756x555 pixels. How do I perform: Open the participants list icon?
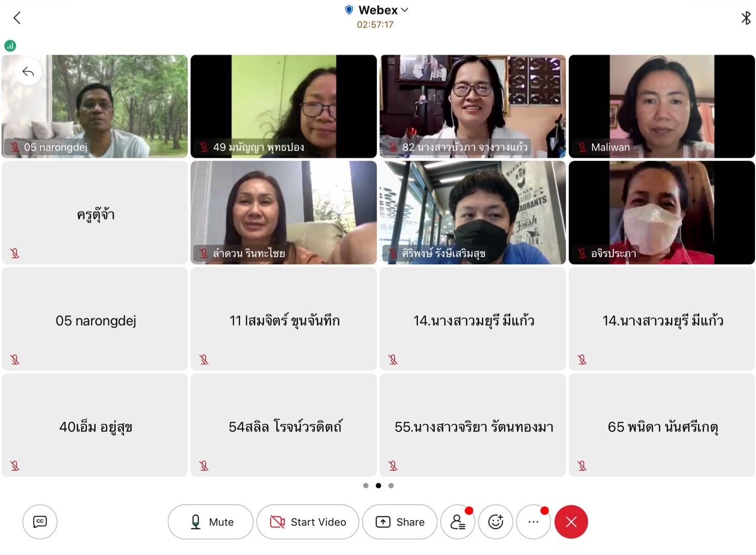pos(458,522)
